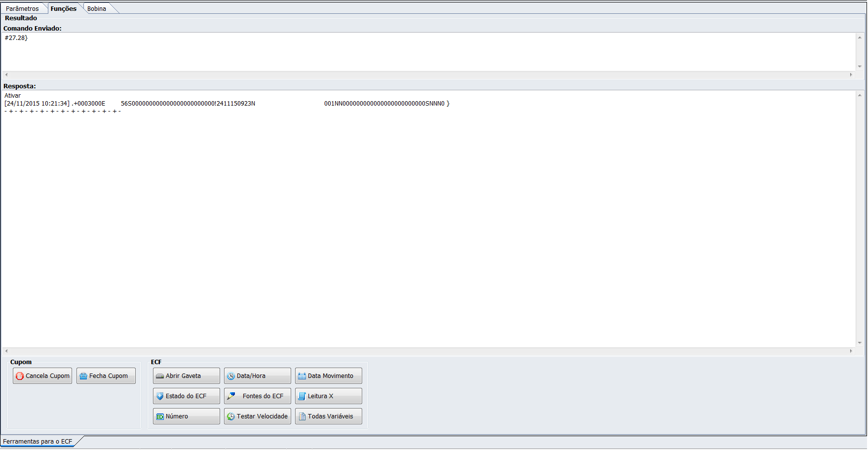Click the Data/Hora clock icon

click(231, 376)
